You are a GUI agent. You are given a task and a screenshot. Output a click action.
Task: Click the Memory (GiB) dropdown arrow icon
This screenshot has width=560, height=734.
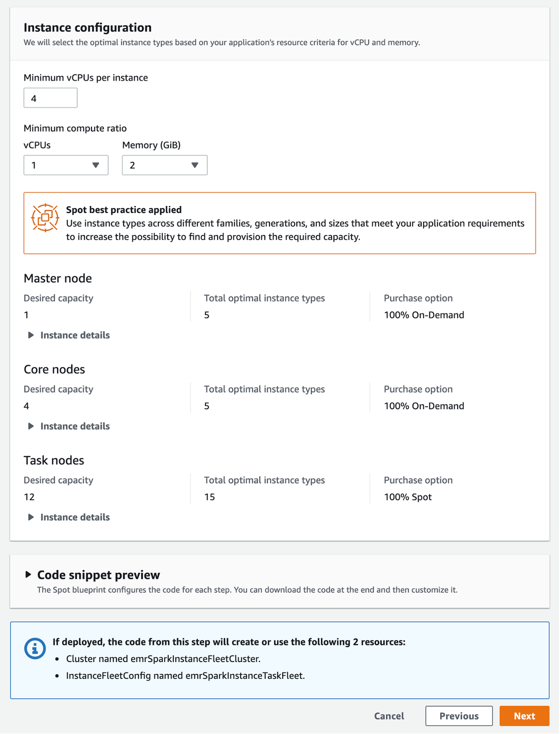pos(195,165)
